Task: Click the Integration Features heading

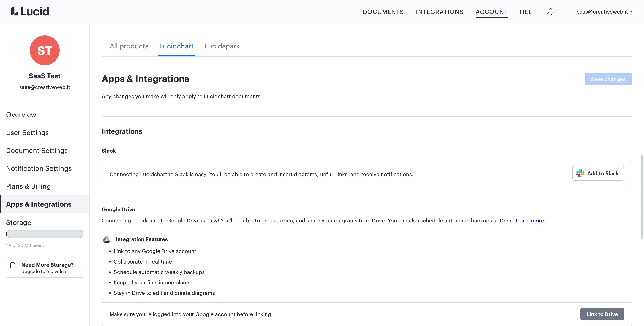Action: (x=141, y=239)
